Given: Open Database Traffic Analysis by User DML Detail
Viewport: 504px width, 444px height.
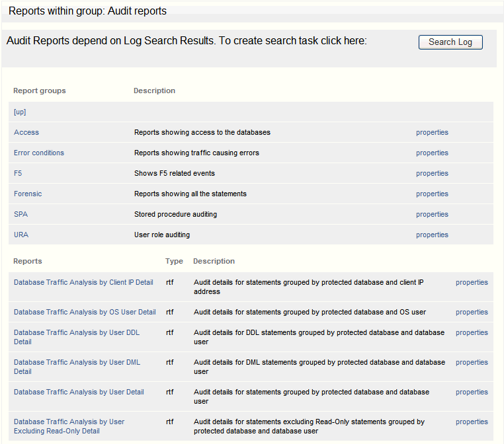Looking at the screenshot, I should (x=77, y=367).
